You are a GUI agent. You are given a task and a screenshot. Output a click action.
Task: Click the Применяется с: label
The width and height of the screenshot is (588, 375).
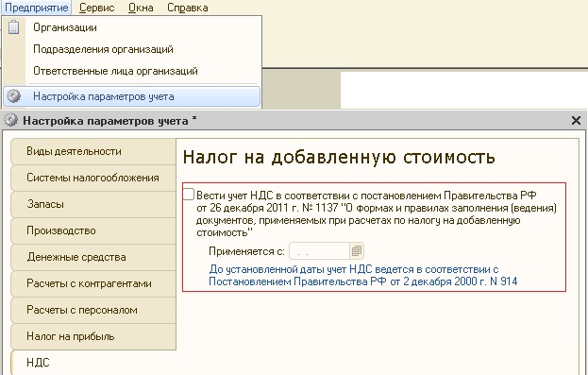pos(246,251)
